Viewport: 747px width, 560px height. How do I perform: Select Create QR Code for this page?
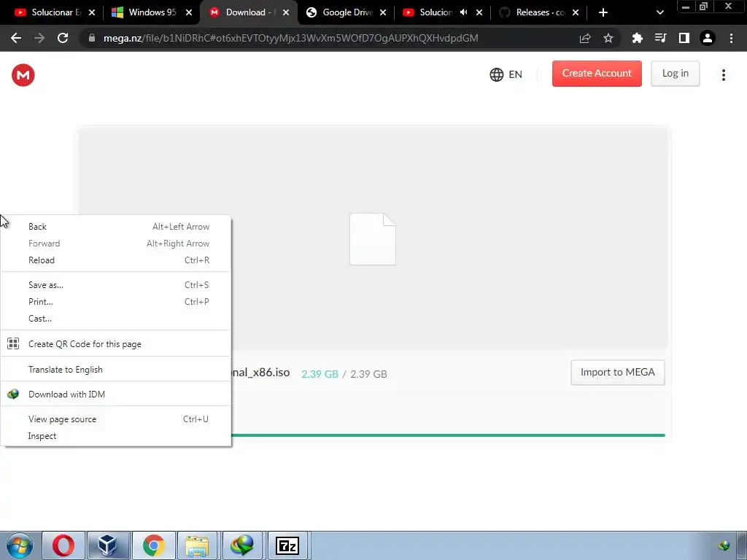pos(116,344)
